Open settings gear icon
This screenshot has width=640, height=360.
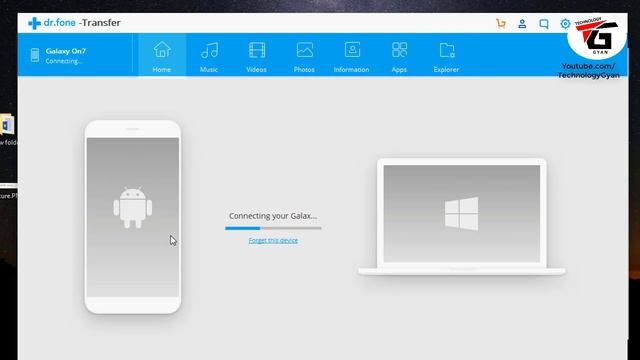(x=565, y=24)
